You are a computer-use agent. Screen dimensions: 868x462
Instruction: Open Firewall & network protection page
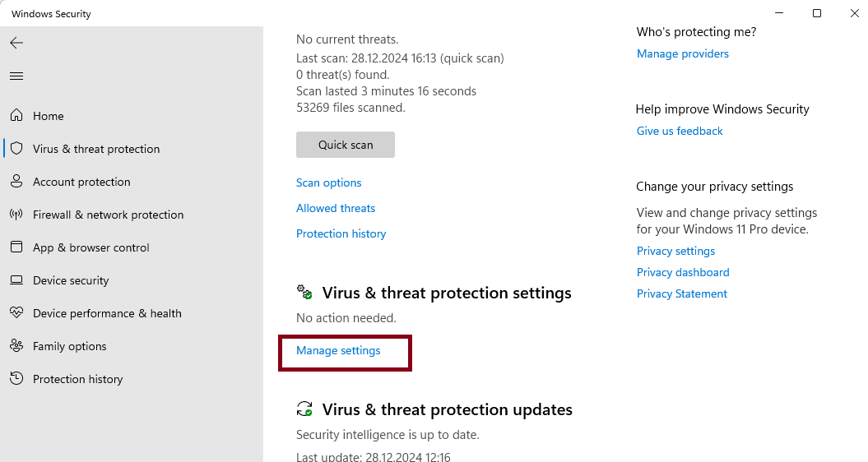coord(108,215)
